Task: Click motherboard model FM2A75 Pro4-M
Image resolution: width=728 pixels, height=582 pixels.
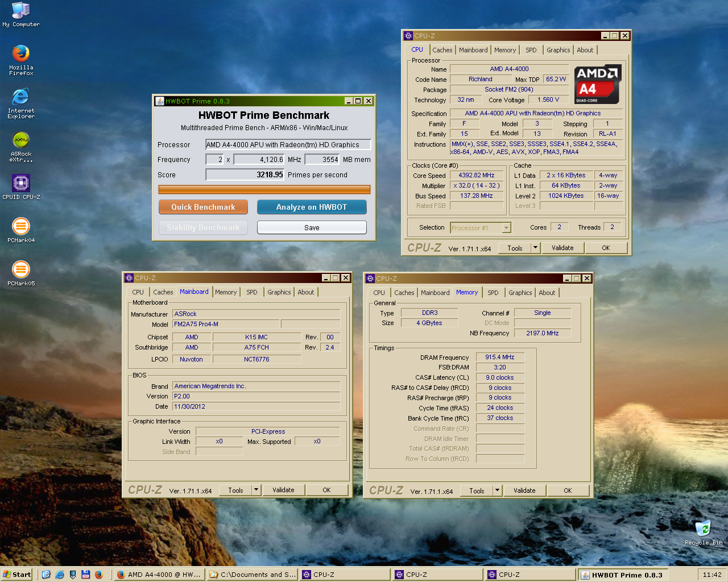Action: coord(226,324)
